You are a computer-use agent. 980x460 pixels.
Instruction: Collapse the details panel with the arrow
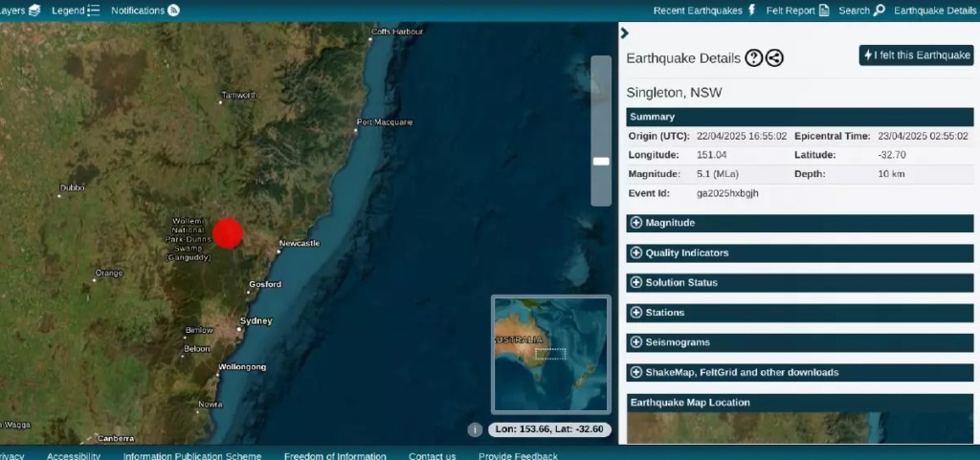point(625,33)
